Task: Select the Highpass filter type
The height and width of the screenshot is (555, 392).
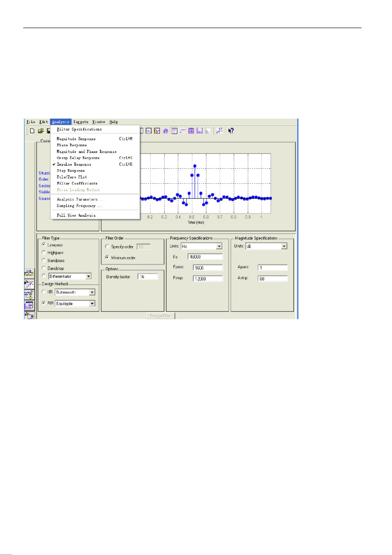Action: coord(44,253)
